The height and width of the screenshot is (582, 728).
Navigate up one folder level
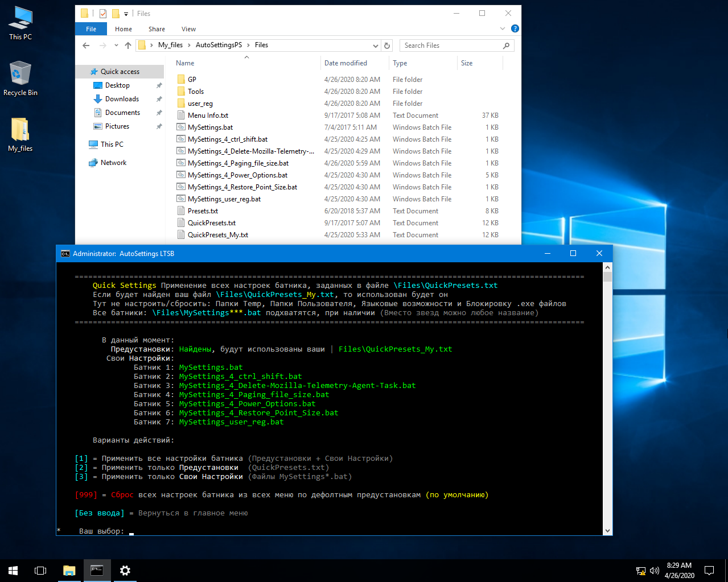[x=128, y=46]
